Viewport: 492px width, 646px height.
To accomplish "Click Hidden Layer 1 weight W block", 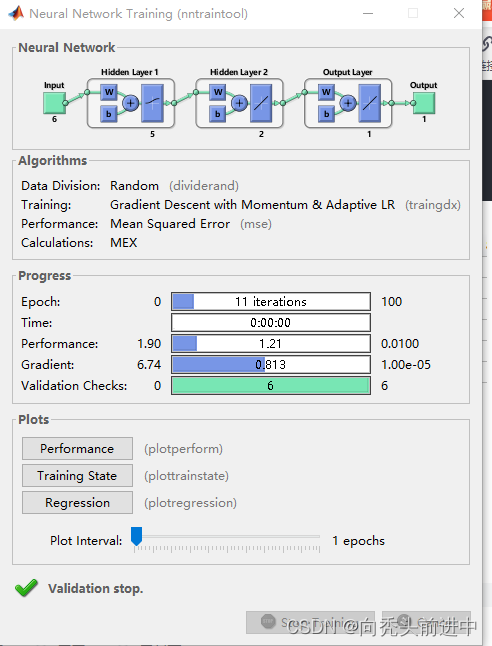I will pyautogui.click(x=109, y=92).
